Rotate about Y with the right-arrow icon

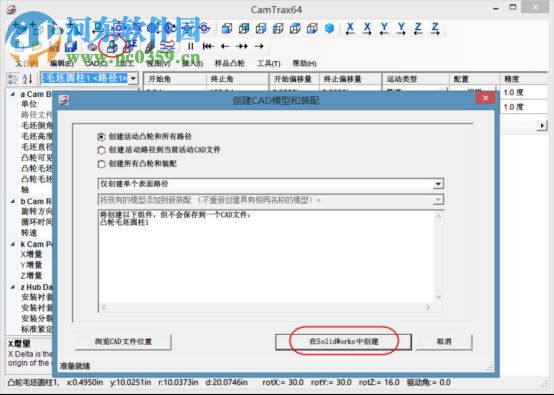401,28
